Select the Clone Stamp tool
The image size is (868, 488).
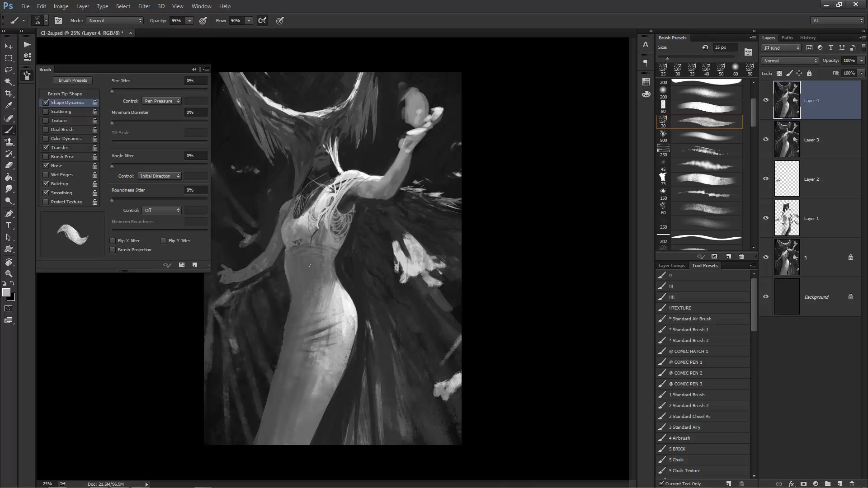(9, 142)
